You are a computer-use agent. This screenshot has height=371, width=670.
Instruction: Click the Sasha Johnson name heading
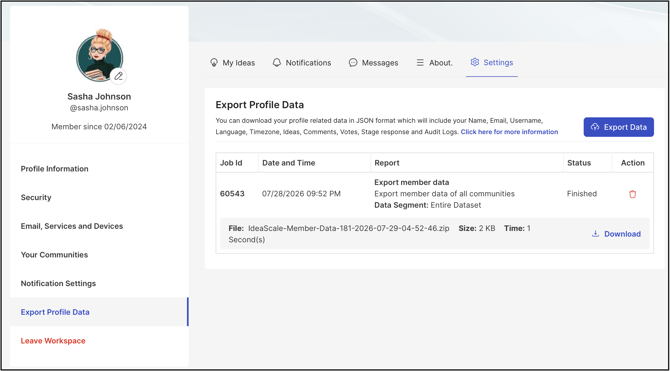[99, 97]
